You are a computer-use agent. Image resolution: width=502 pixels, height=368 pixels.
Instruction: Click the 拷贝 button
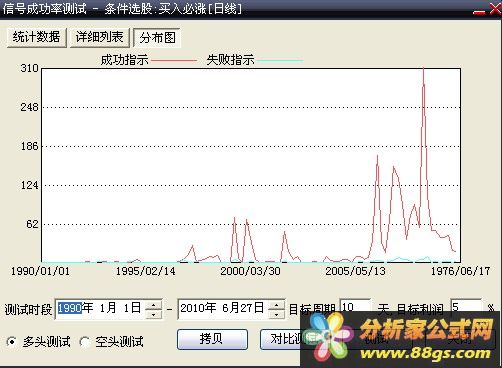pos(212,339)
